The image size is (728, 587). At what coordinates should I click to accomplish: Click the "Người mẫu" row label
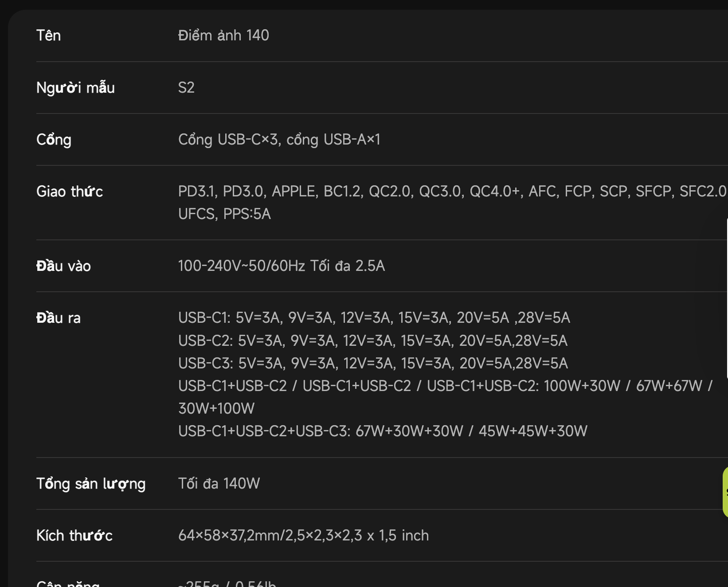pyautogui.click(x=75, y=88)
